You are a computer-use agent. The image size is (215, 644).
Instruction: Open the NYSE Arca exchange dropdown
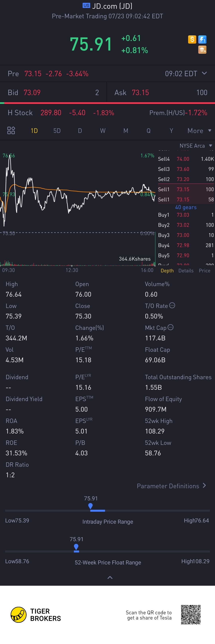pyautogui.click(x=196, y=146)
